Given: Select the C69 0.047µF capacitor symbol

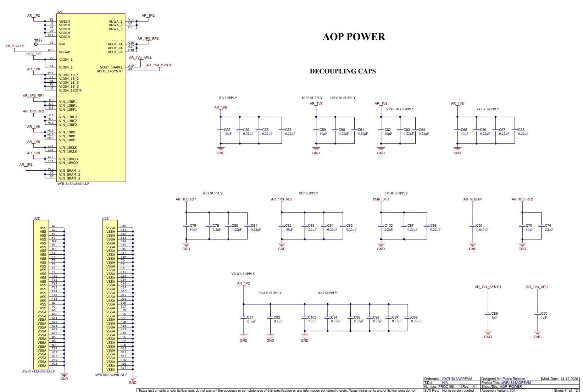Looking at the screenshot, I should click(472, 226).
